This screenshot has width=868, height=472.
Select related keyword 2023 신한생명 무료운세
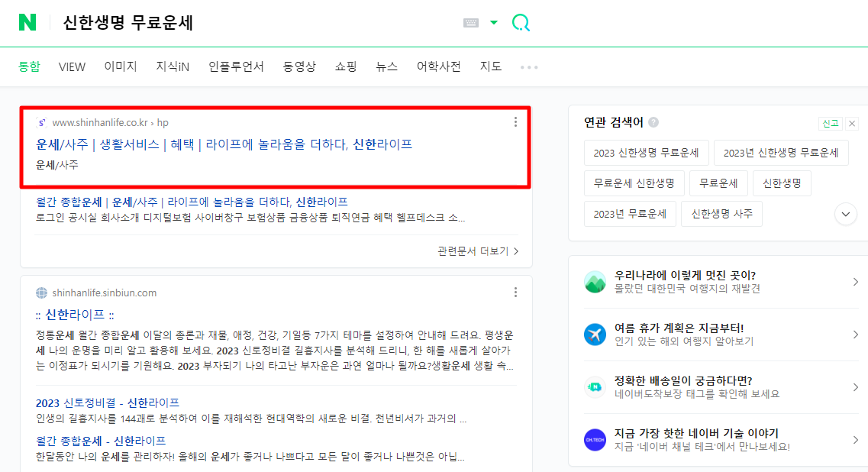pos(646,153)
